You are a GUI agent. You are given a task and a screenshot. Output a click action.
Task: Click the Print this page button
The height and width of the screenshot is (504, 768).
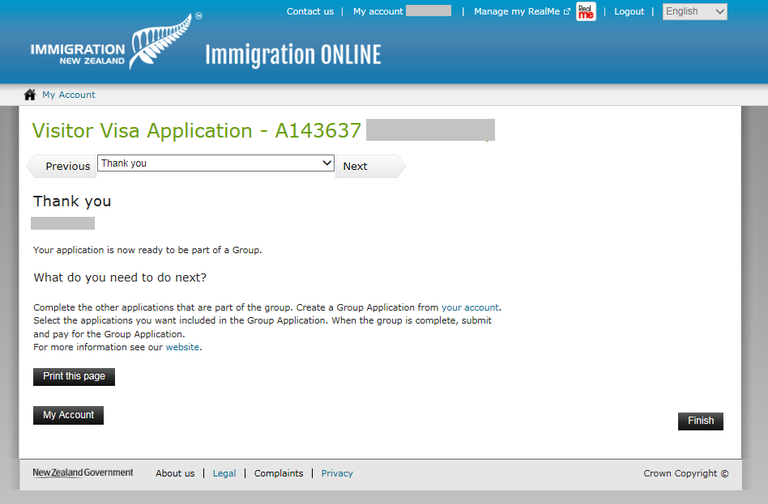[74, 377]
